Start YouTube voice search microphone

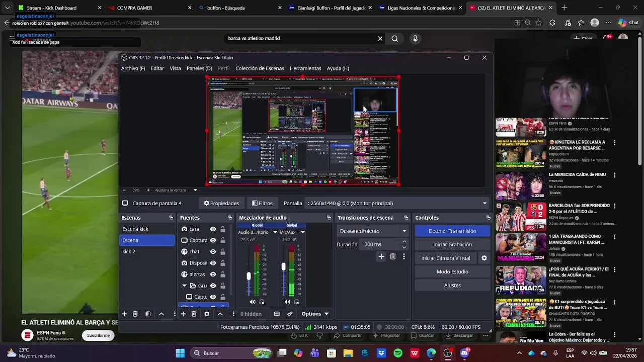tap(415, 38)
